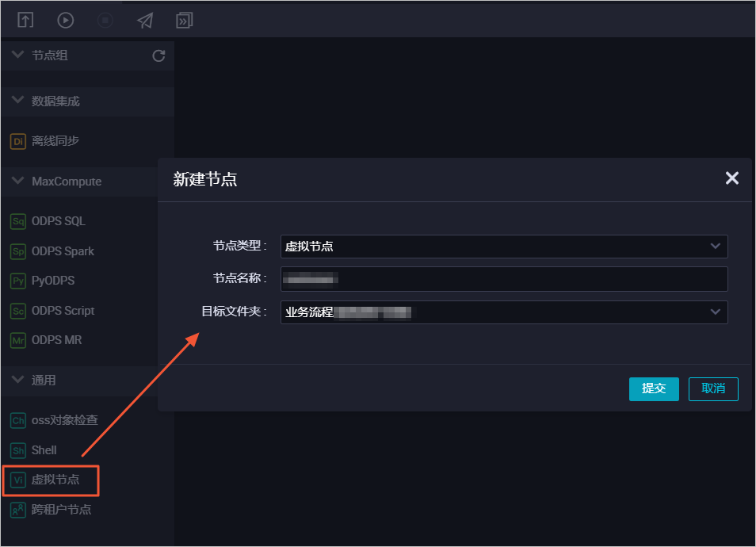Collapse the 数据集成 section
Screen dimensions: 756x547
[x=18, y=101]
